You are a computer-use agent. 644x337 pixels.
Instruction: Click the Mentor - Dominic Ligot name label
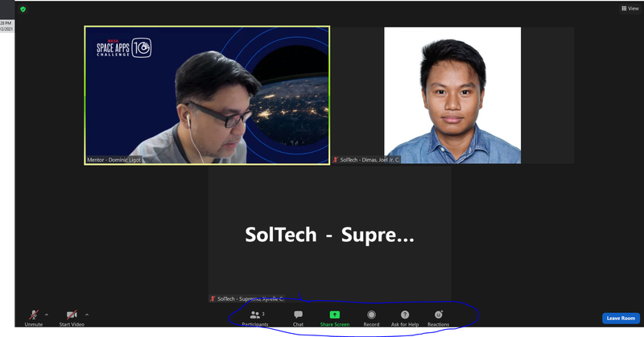click(114, 160)
